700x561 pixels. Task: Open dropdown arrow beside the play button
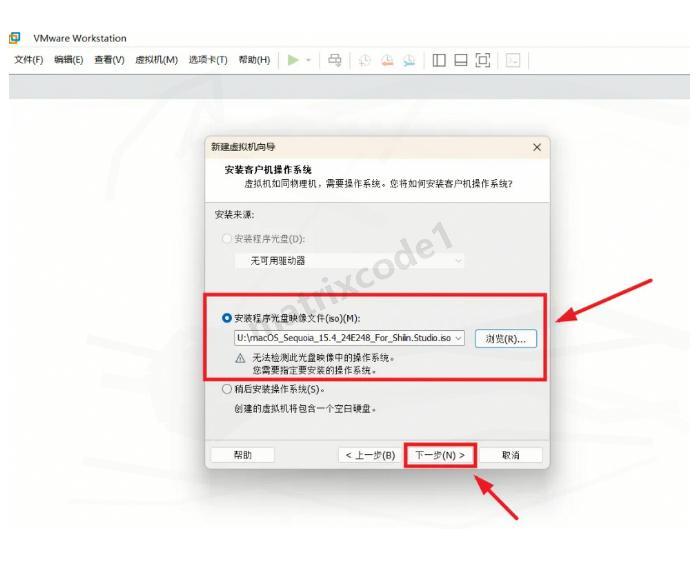[308, 60]
